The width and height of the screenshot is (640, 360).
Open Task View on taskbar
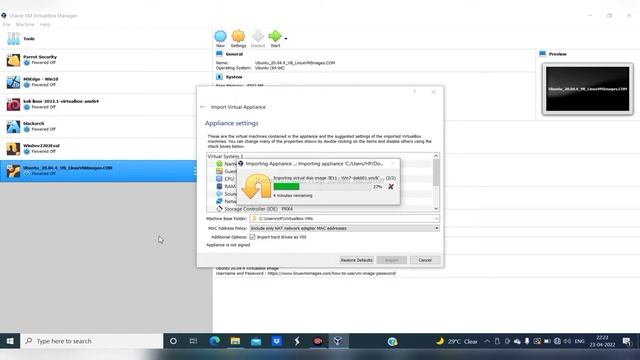(193, 341)
